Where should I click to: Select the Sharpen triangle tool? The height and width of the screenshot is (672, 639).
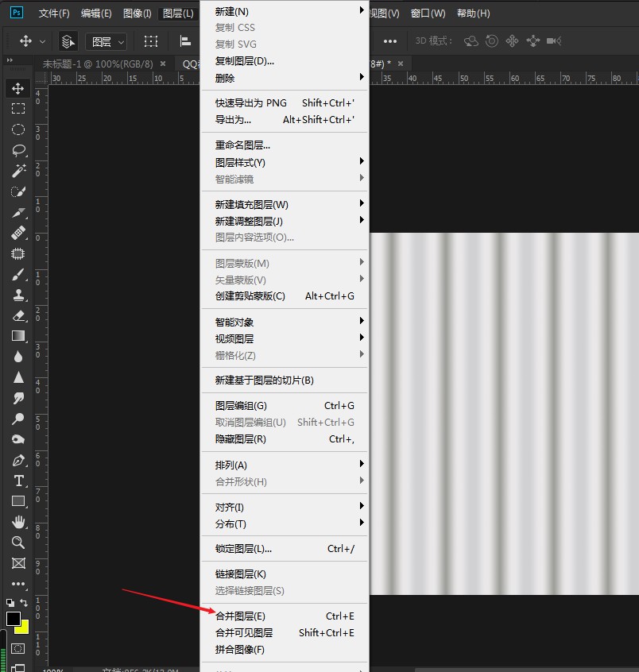pyautogui.click(x=18, y=377)
